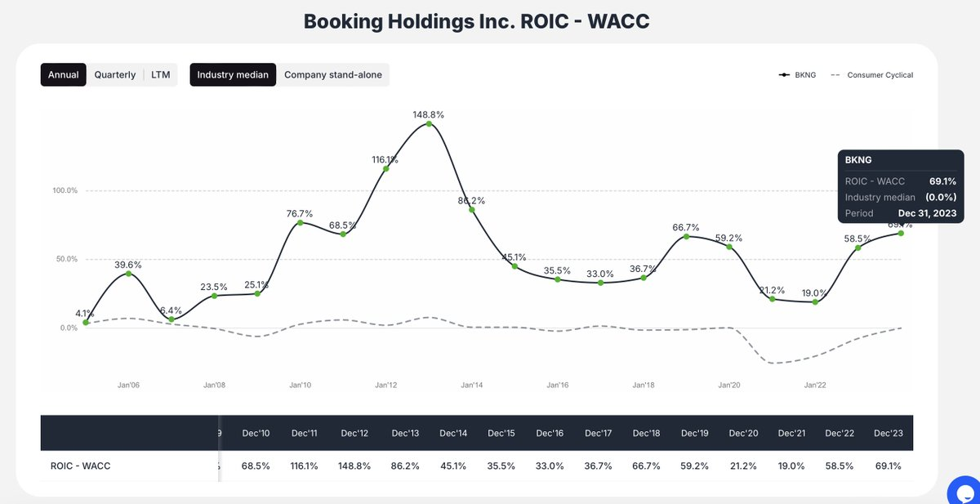The height and width of the screenshot is (504, 980).
Task: Toggle the Industry median option
Action: (233, 74)
